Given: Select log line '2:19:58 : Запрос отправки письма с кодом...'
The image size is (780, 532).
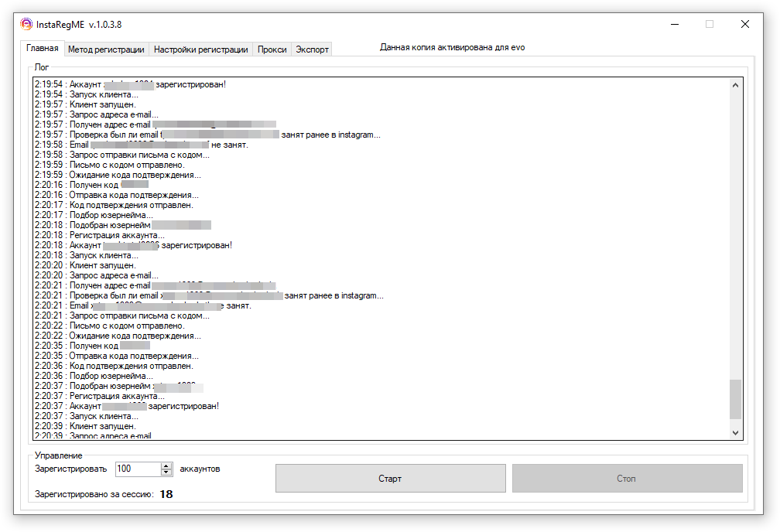Looking at the screenshot, I should tap(122, 155).
